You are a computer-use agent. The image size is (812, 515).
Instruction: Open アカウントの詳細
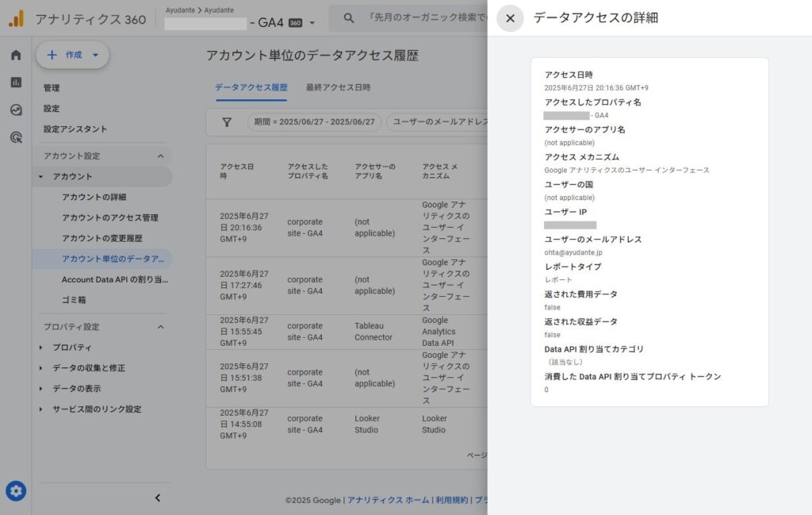(94, 198)
